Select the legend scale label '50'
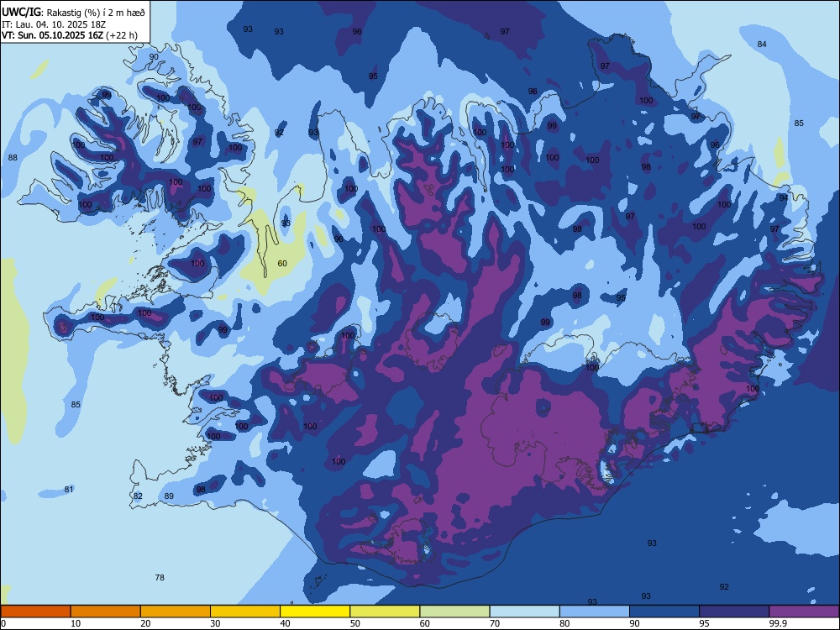 click(355, 623)
